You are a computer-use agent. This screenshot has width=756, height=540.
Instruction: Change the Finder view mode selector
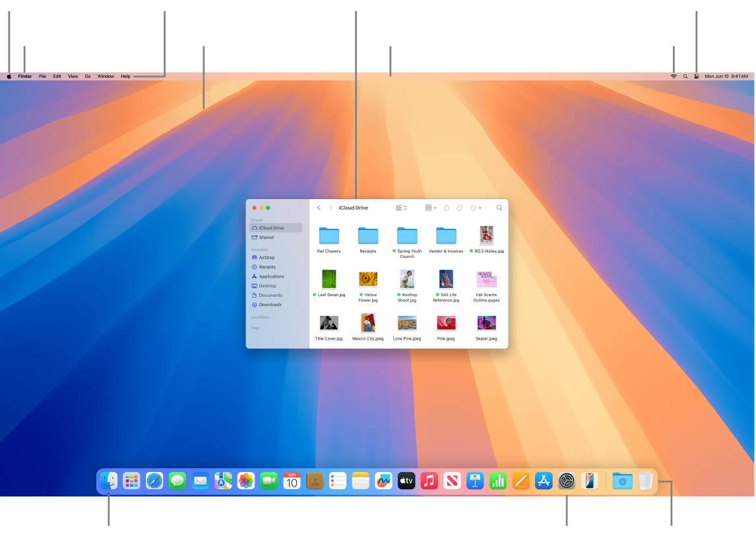pos(401,208)
